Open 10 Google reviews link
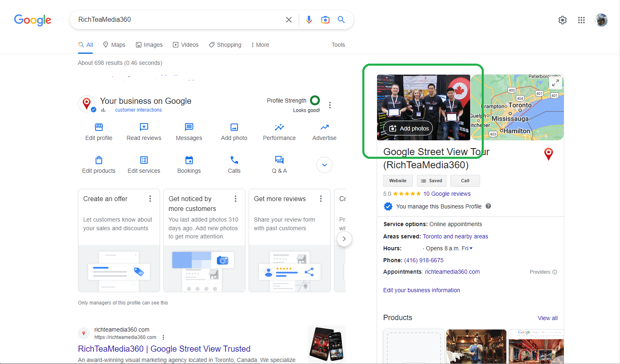Screen dimensions: 620x364 [x=447, y=194]
